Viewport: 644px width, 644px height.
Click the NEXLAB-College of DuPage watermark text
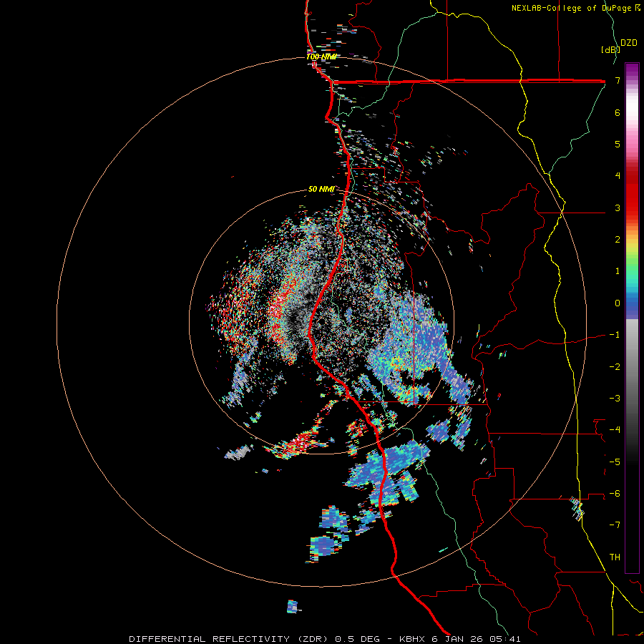pos(575,8)
